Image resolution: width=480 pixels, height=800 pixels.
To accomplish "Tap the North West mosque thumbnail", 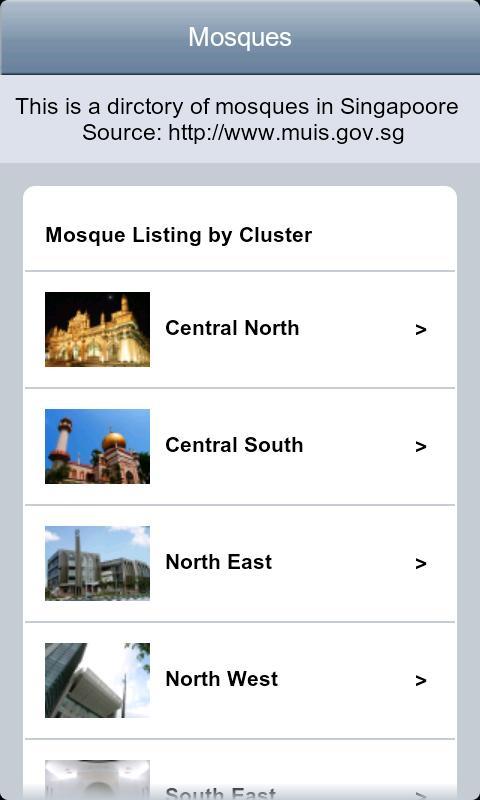I will [x=97, y=680].
